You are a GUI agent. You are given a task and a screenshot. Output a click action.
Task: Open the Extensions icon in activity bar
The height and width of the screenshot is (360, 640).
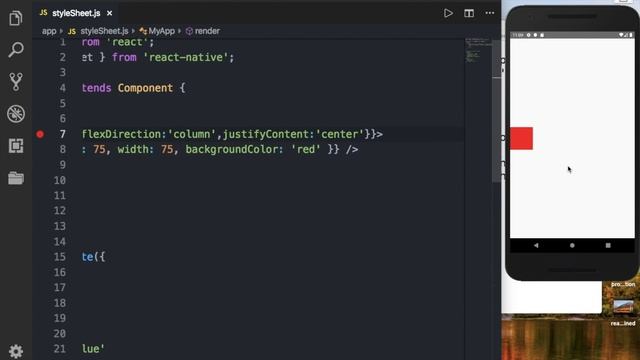point(16,146)
